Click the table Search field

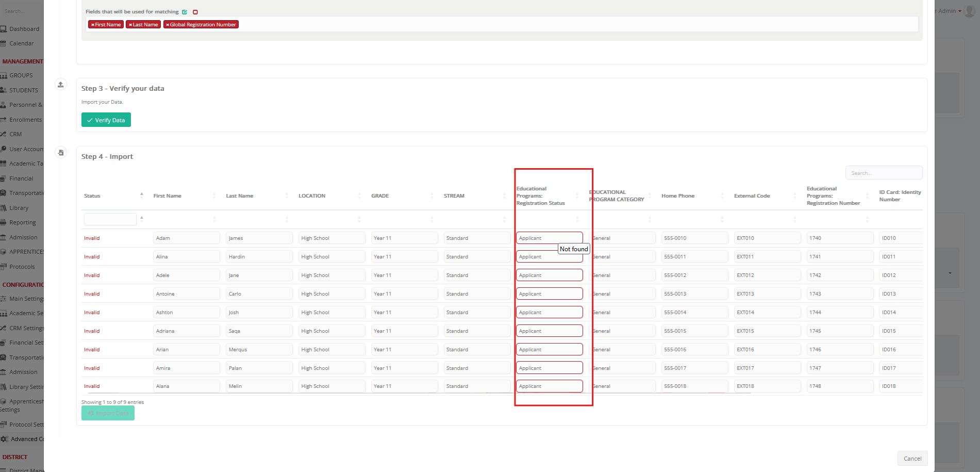[884, 173]
